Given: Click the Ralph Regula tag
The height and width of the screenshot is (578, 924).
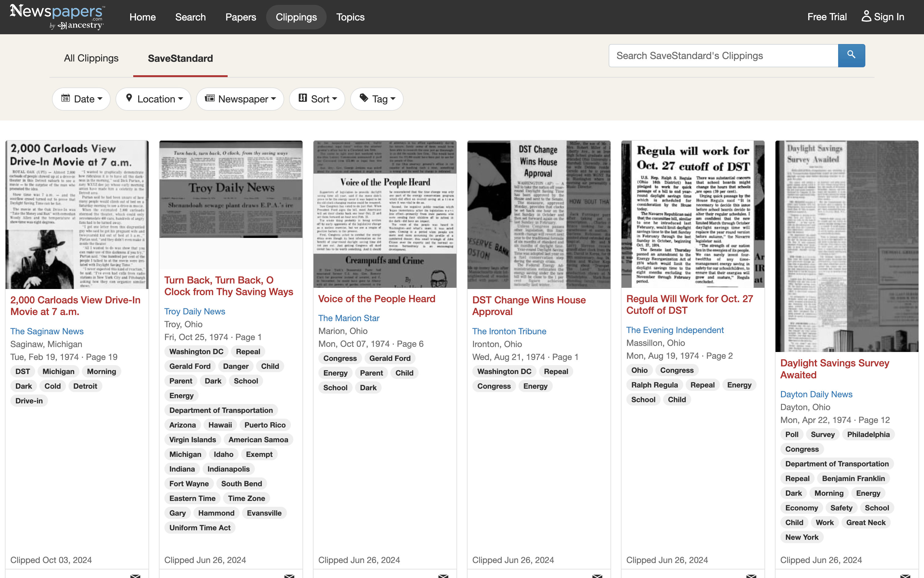Looking at the screenshot, I should pyautogui.click(x=654, y=385).
